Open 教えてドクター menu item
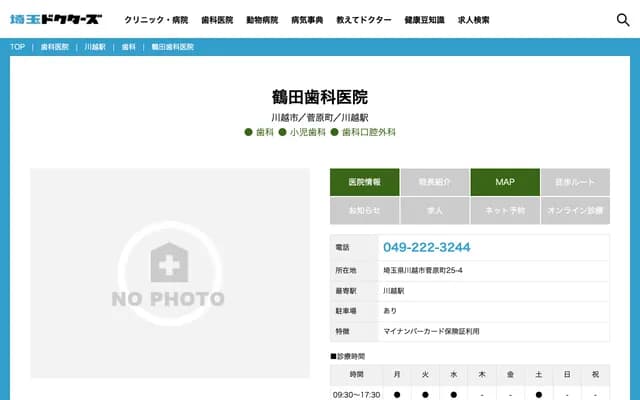The image size is (640, 400). [x=364, y=20]
